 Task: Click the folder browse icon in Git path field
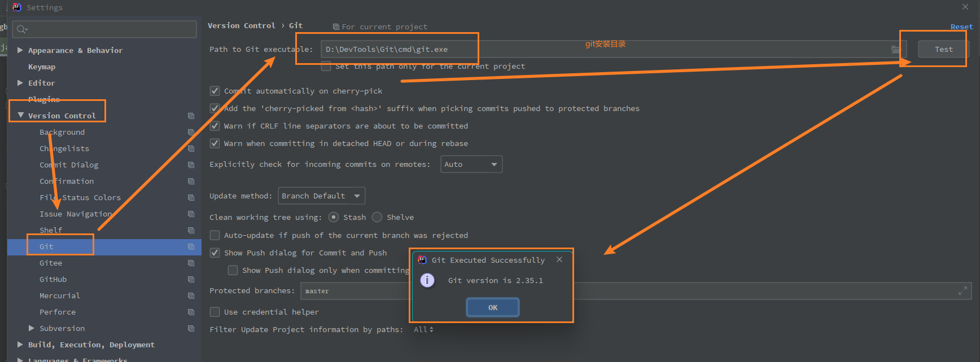[x=895, y=50]
